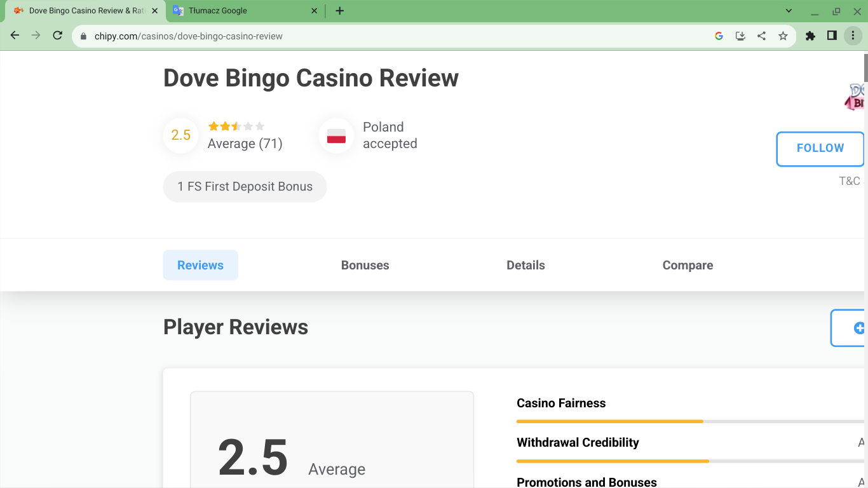
Task: Expand the tab search chevron
Action: pyautogui.click(x=789, y=11)
